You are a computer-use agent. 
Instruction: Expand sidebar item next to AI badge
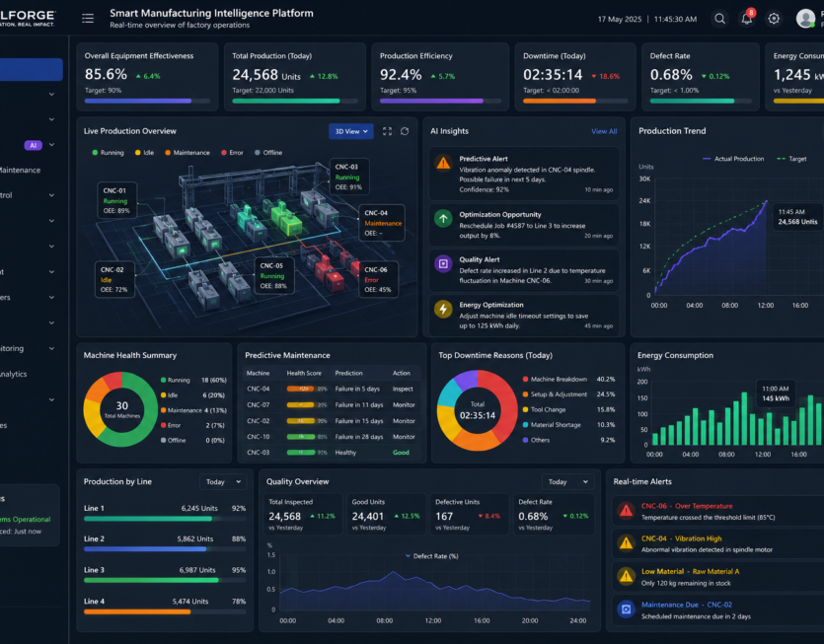point(51,145)
